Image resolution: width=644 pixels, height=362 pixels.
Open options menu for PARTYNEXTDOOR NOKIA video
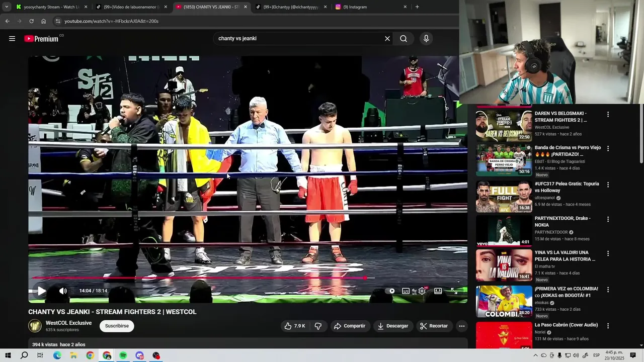click(608, 220)
